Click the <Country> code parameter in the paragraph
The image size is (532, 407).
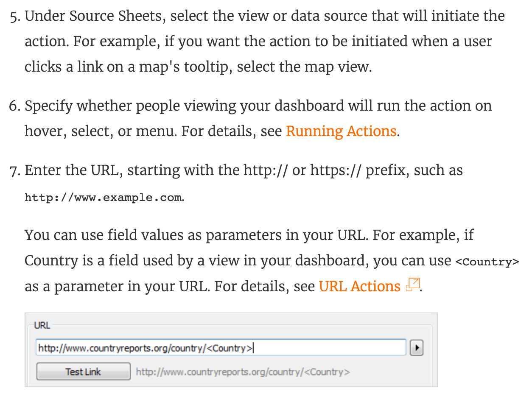click(487, 262)
